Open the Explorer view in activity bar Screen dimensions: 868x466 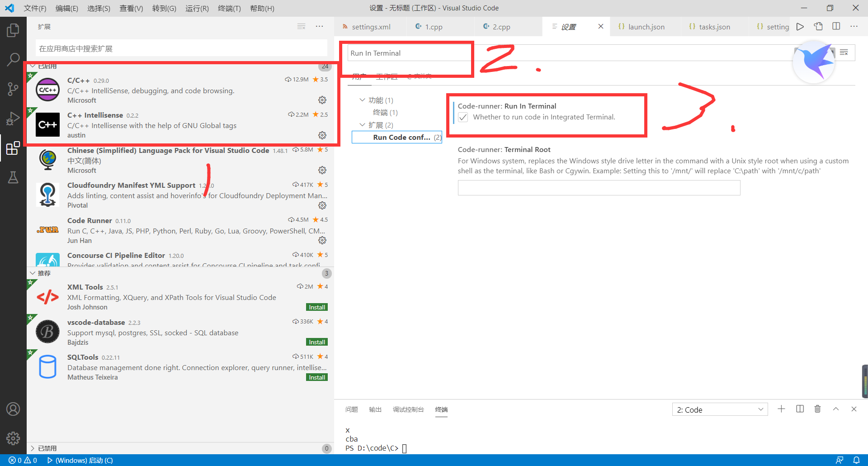[13, 30]
